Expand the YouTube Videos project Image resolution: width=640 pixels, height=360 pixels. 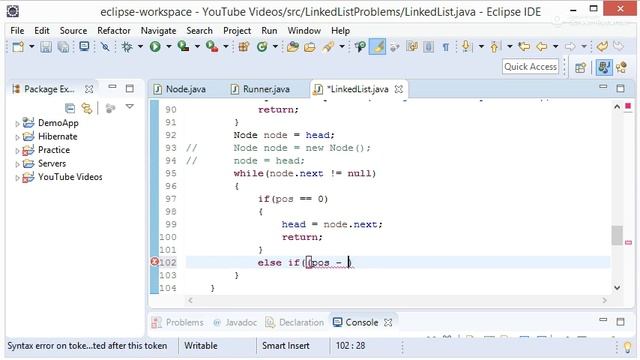point(17,178)
